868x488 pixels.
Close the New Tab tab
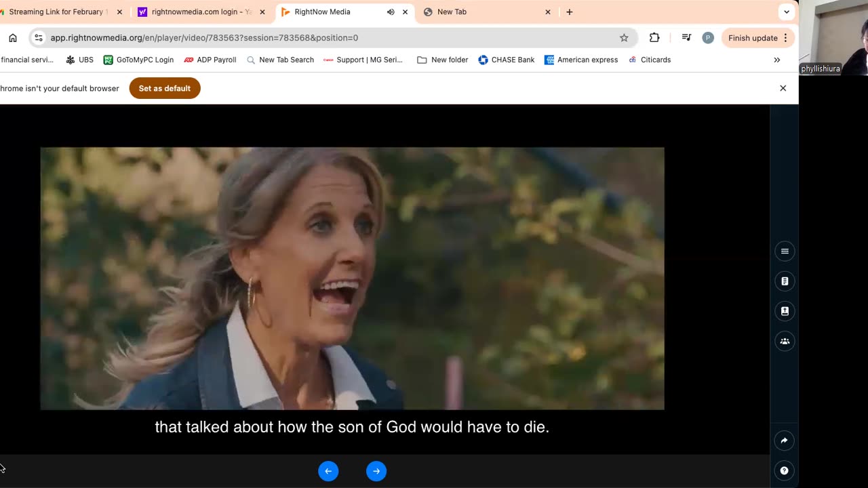pos(548,12)
